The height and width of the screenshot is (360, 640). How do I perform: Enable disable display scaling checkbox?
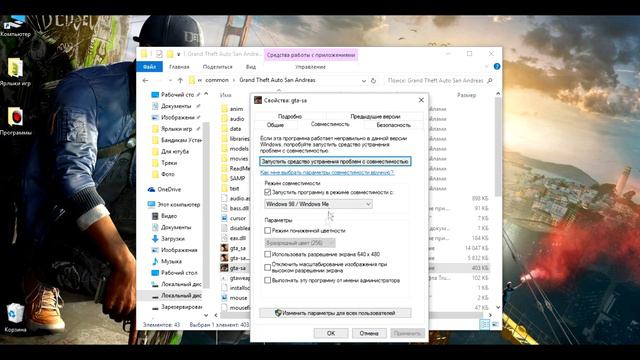coord(267,267)
